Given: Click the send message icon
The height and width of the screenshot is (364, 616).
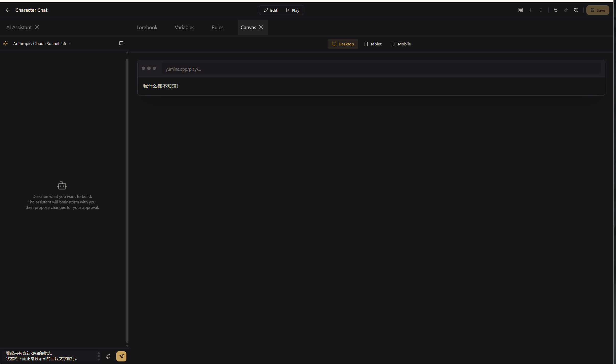Looking at the screenshot, I should point(121,356).
